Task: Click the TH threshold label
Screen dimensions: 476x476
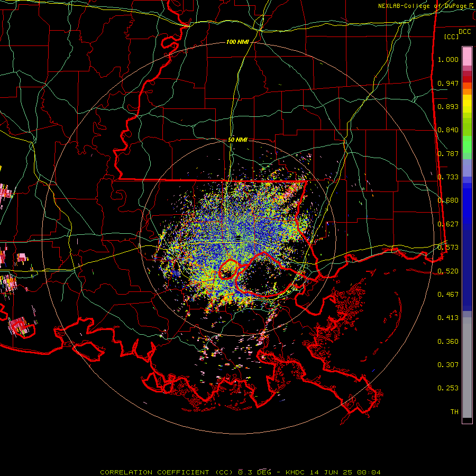Action: (454, 412)
